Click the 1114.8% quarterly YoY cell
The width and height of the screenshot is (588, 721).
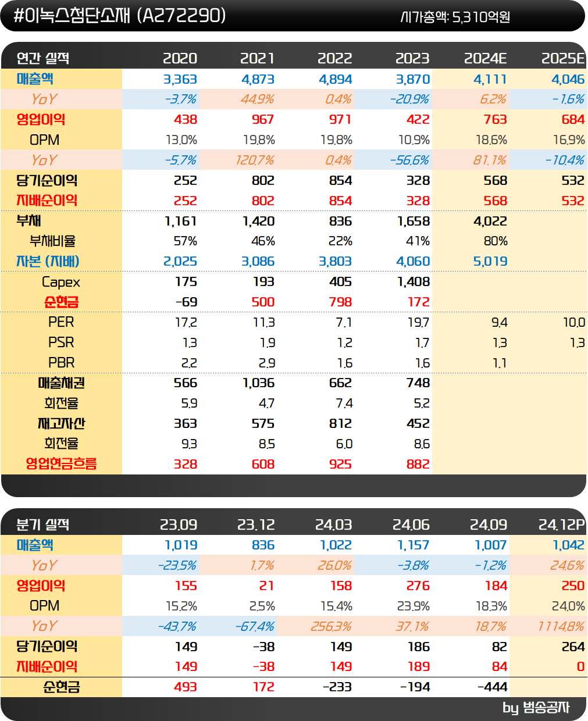coord(562,626)
